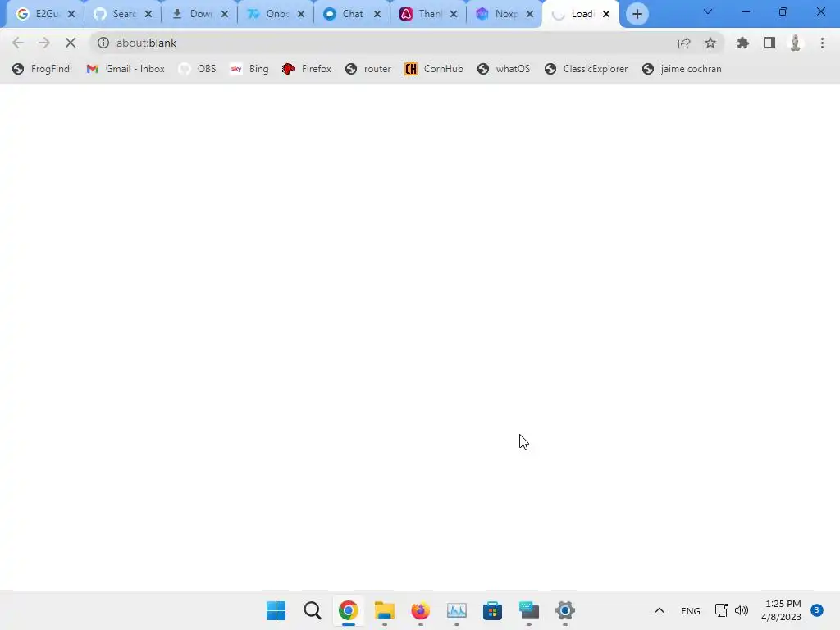Open the FrogFind! bookmark
The image size is (840, 630).
point(43,69)
